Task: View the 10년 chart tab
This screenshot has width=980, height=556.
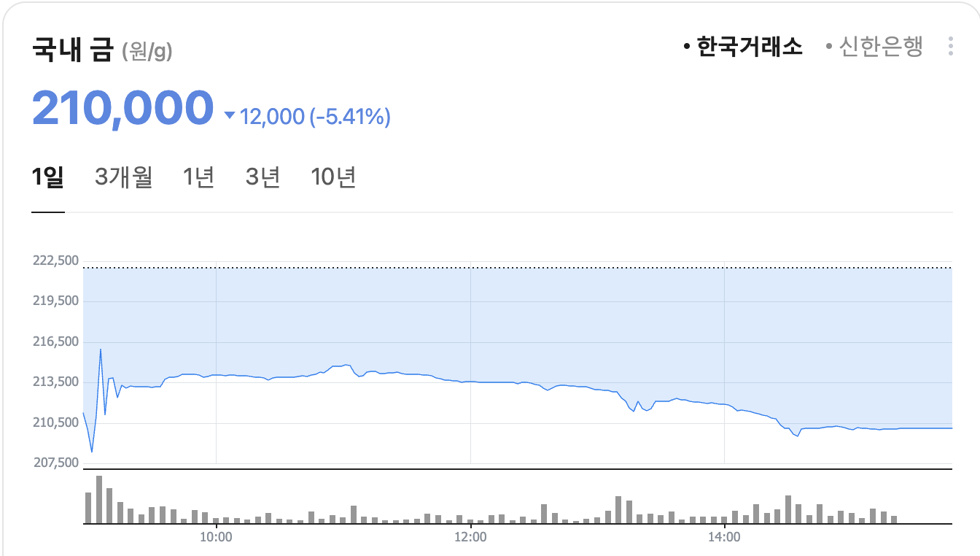Action: pyautogui.click(x=333, y=177)
